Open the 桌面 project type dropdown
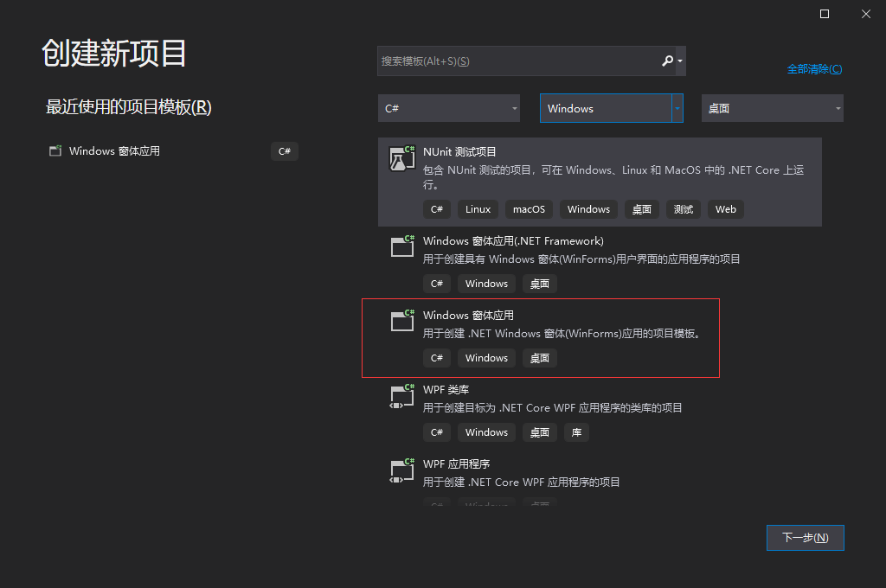This screenshot has height=588, width=886. tap(773, 108)
